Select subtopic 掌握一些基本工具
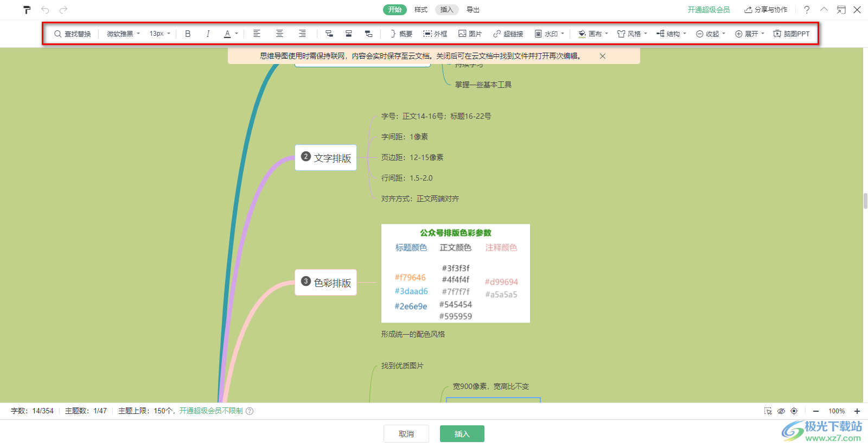Screen dimensions: 868x447 [x=483, y=85]
